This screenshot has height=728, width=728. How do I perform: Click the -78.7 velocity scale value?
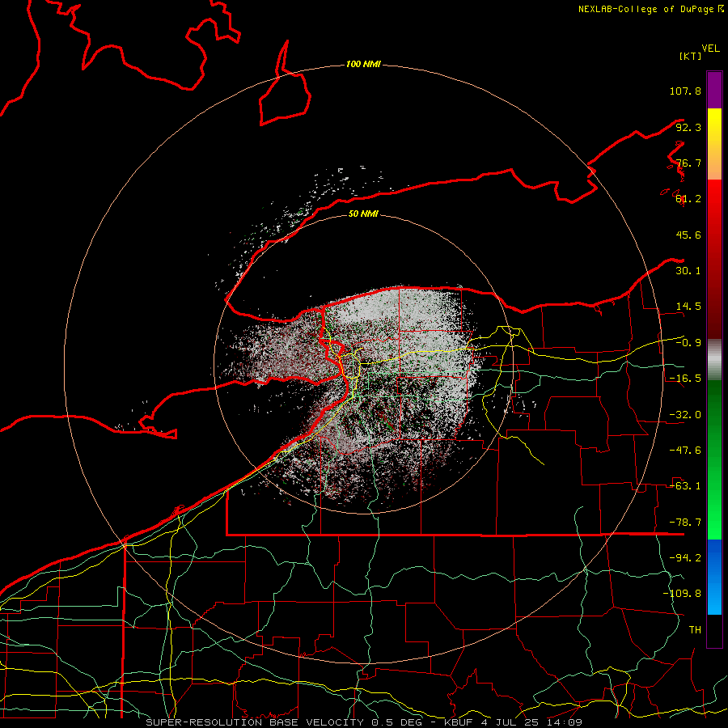click(685, 523)
